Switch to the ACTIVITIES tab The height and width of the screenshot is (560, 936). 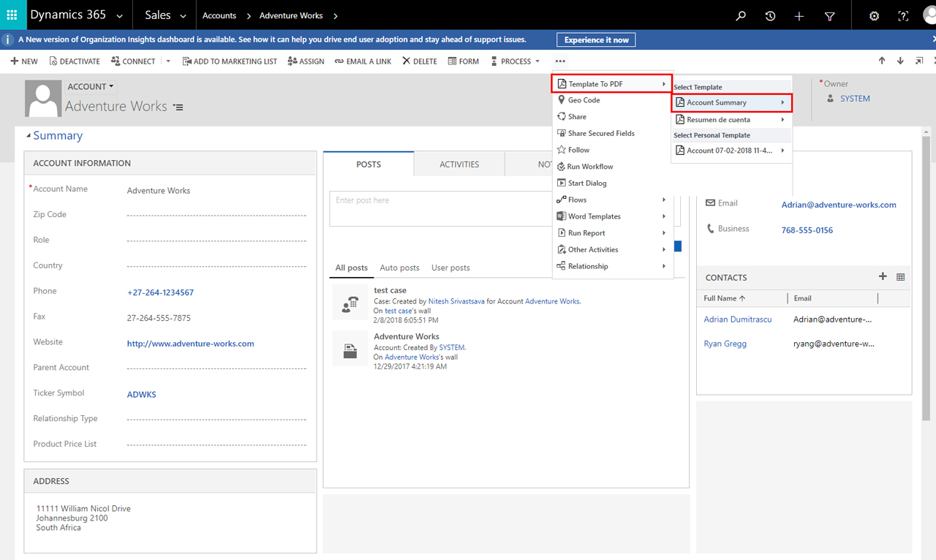click(459, 164)
